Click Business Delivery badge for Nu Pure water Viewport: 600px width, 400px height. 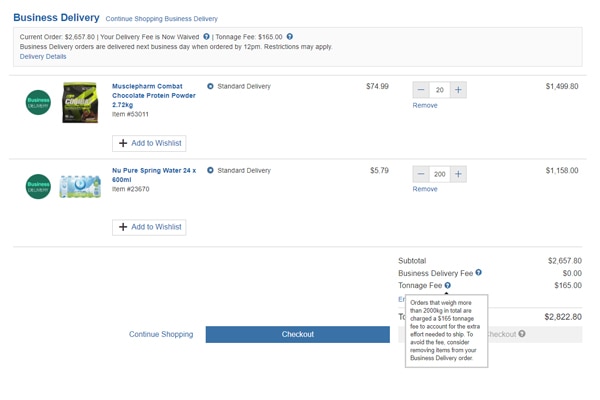[x=38, y=187]
